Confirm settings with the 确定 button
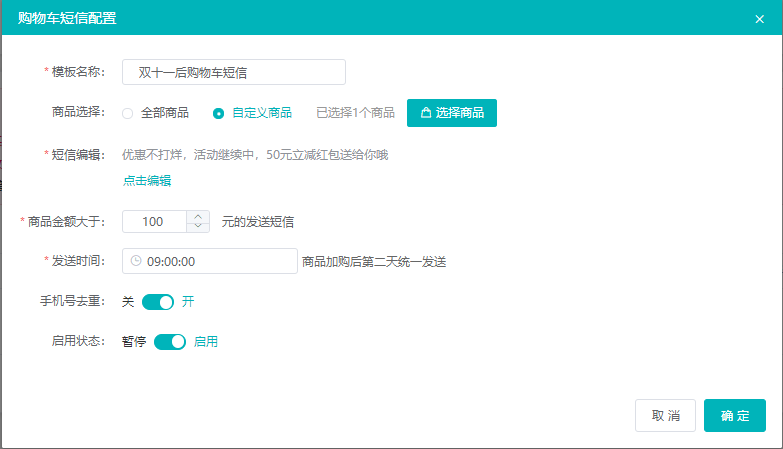 (734, 415)
